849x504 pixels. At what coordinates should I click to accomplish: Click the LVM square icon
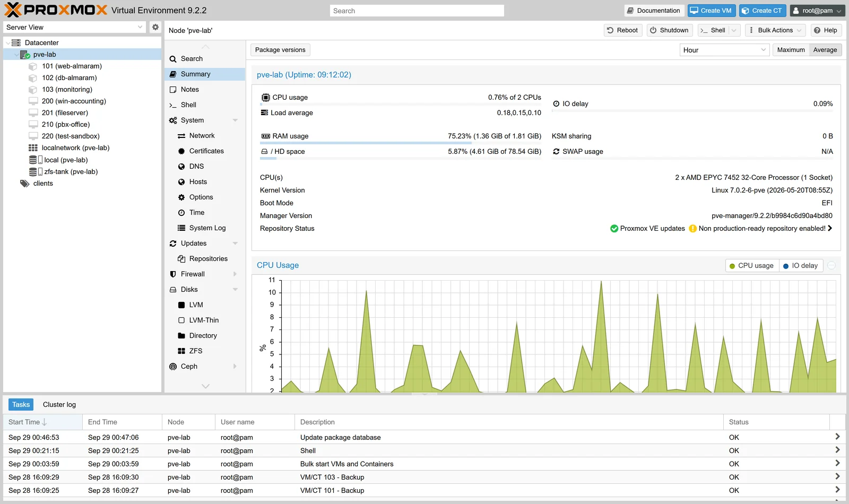tap(181, 305)
